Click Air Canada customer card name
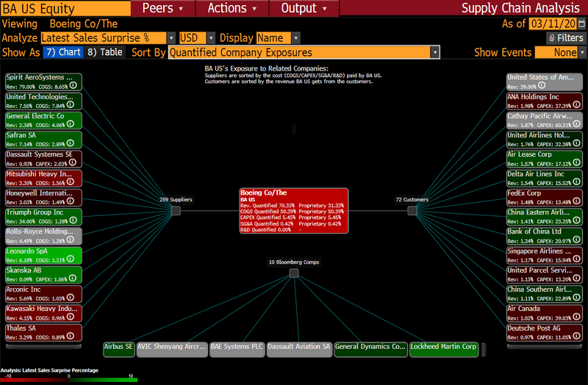 [523, 309]
